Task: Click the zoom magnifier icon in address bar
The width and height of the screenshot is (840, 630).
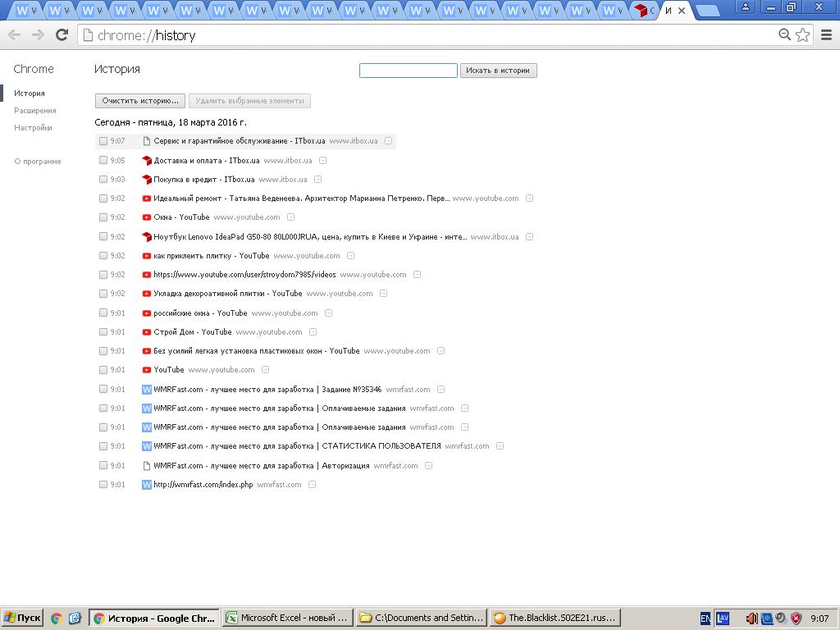Action: coord(784,34)
